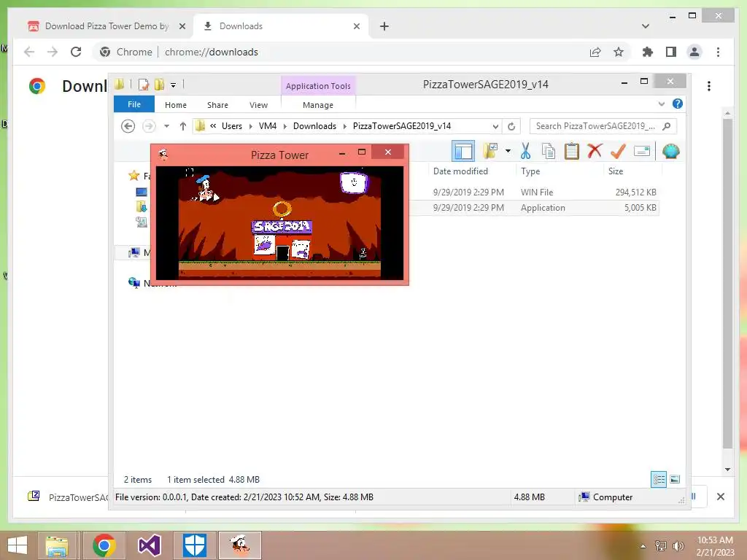Click the Explorer Back arrow button
The height and width of the screenshot is (560, 747).
point(128,126)
